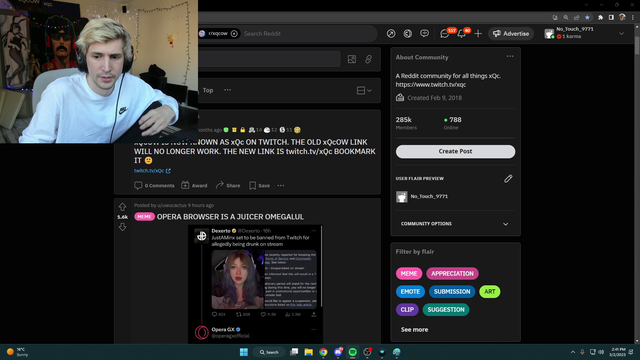Focus the Create Post text field
This screenshot has width=640, height=360.
point(269,59)
